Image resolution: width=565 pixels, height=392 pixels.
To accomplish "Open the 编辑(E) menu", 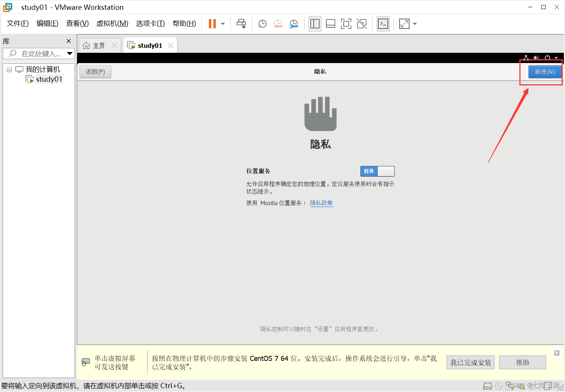I will click(48, 24).
